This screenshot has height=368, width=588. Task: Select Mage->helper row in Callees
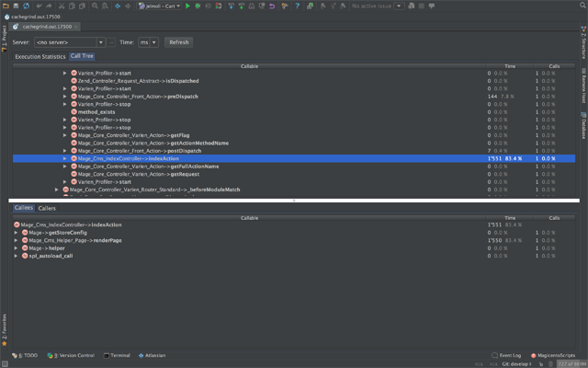coord(294,248)
